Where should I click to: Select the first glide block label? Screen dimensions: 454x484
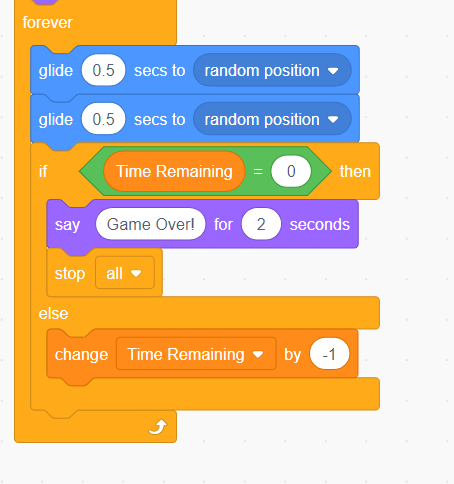pos(56,71)
